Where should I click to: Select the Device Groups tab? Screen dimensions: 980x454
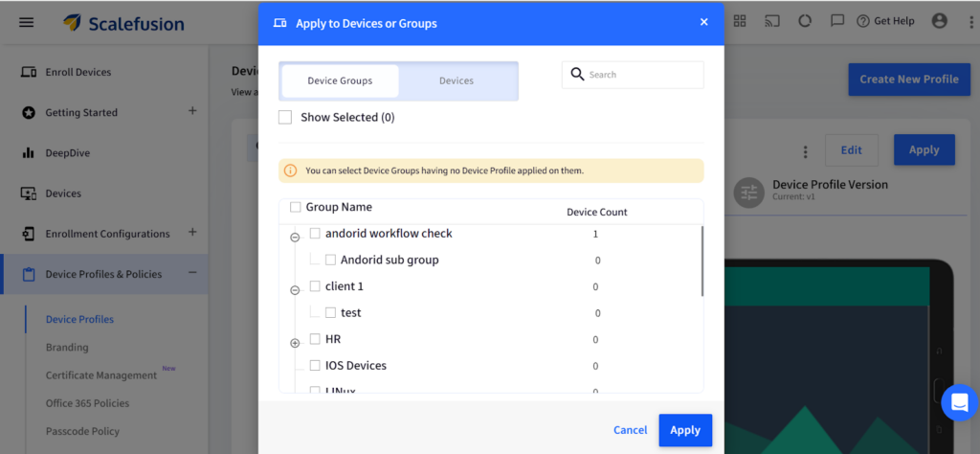tap(340, 81)
